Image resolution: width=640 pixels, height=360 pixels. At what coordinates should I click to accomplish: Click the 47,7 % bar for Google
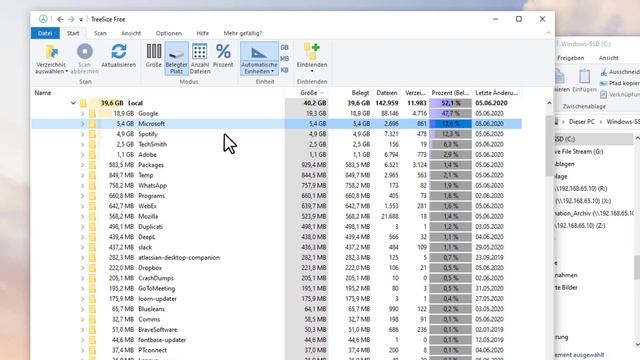click(451, 113)
